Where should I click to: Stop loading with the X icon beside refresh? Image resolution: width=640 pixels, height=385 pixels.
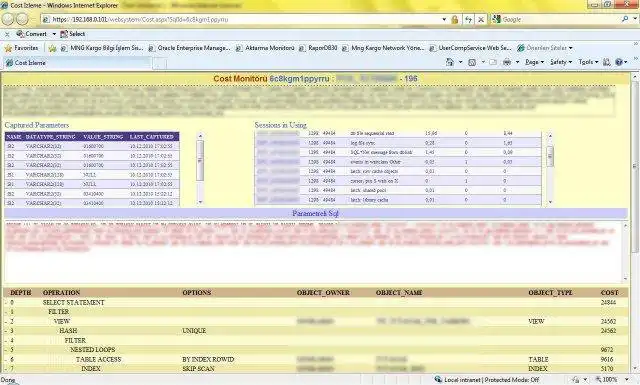tap(481, 19)
